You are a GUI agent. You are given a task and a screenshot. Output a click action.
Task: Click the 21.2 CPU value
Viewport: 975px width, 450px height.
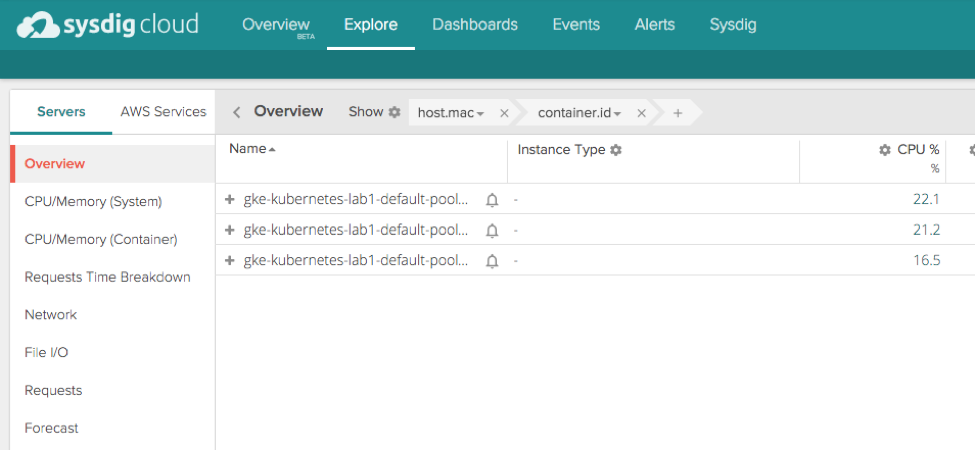pos(926,230)
